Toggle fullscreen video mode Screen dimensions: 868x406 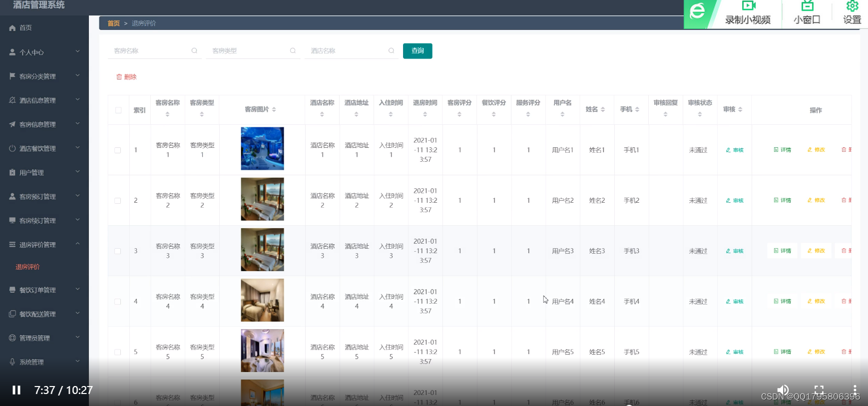point(819,390)
